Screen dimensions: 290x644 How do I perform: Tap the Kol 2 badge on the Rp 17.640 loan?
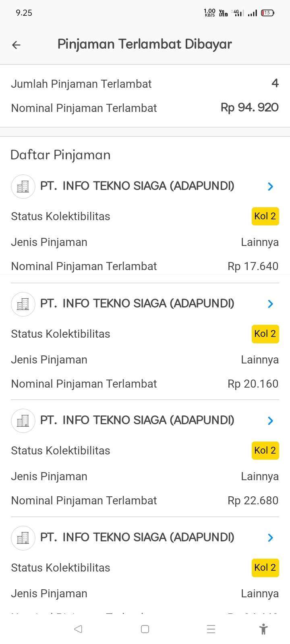coord(265,216)
